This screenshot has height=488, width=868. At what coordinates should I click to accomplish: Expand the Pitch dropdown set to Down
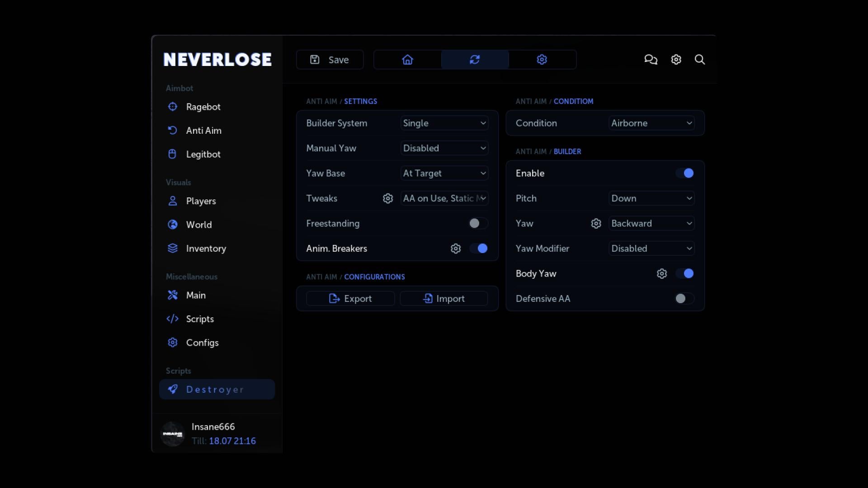pos(651,198)
